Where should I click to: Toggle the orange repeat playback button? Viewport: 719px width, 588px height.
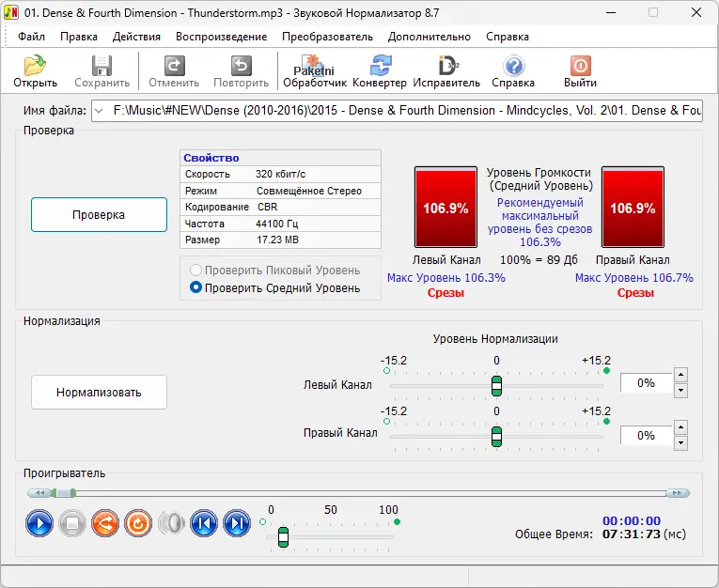(x=138, y=523)
